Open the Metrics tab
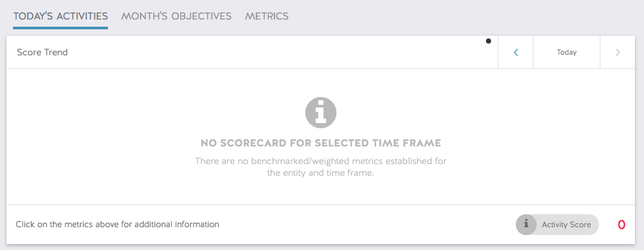 267,16
